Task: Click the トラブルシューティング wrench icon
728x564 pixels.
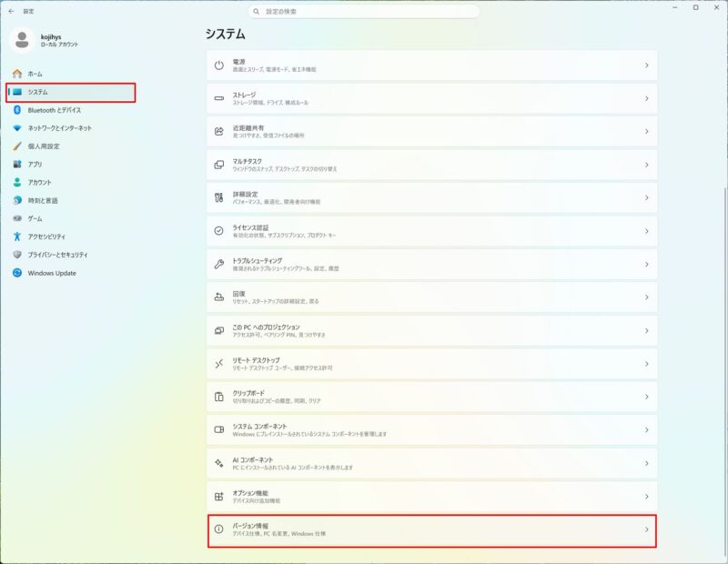Action: (218, 264)
